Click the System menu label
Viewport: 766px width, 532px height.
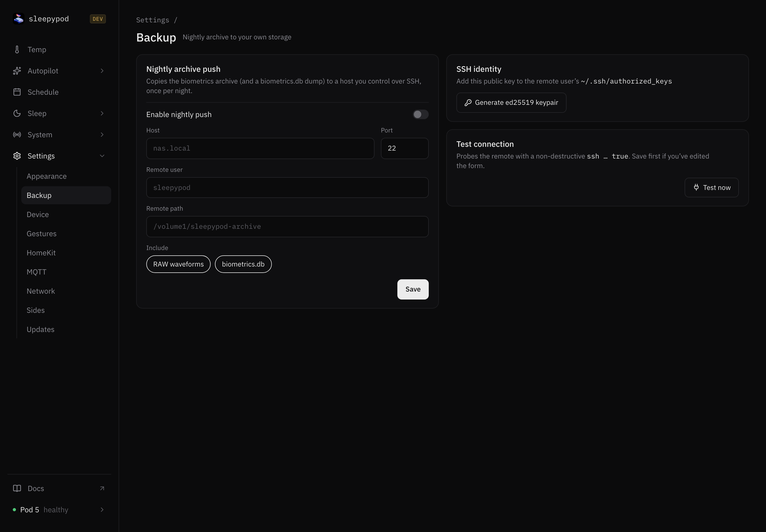click(40, 135)
